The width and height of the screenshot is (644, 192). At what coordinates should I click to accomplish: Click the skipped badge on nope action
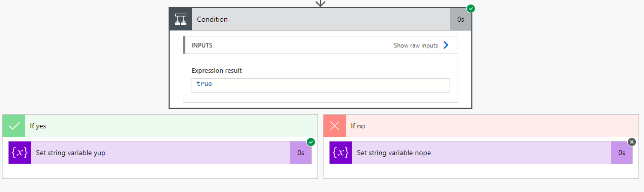click(x=632, y=142)
